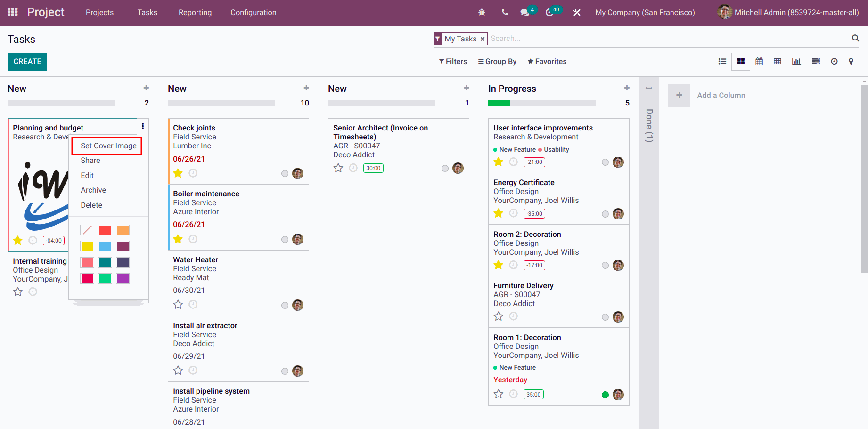Click the CREATE button
Screen dimensions: 868x429
pos(27,61)
